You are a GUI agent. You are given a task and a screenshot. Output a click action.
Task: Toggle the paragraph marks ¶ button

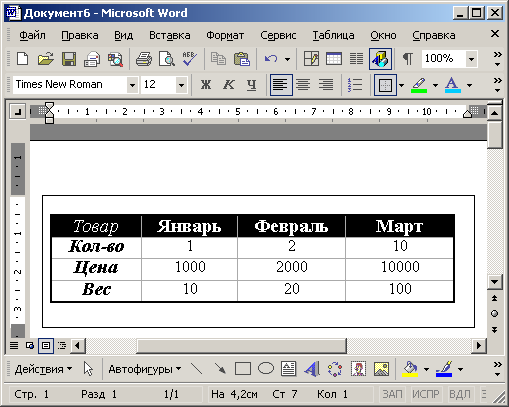click(x=408, y=59)
